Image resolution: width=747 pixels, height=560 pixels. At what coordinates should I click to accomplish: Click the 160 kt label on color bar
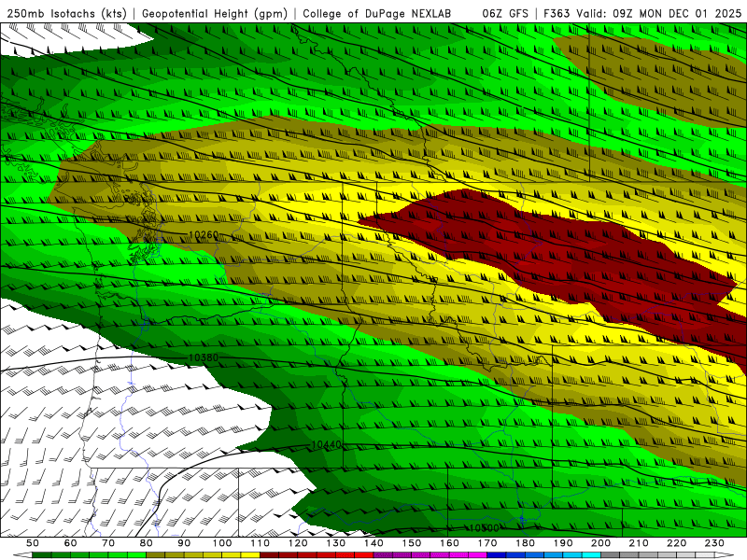449,543
